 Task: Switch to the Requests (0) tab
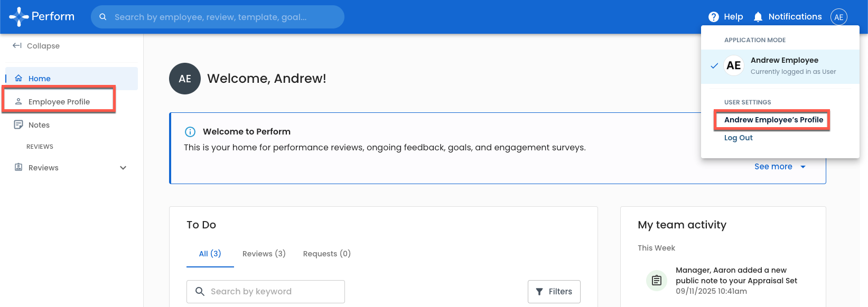(327, 254)
